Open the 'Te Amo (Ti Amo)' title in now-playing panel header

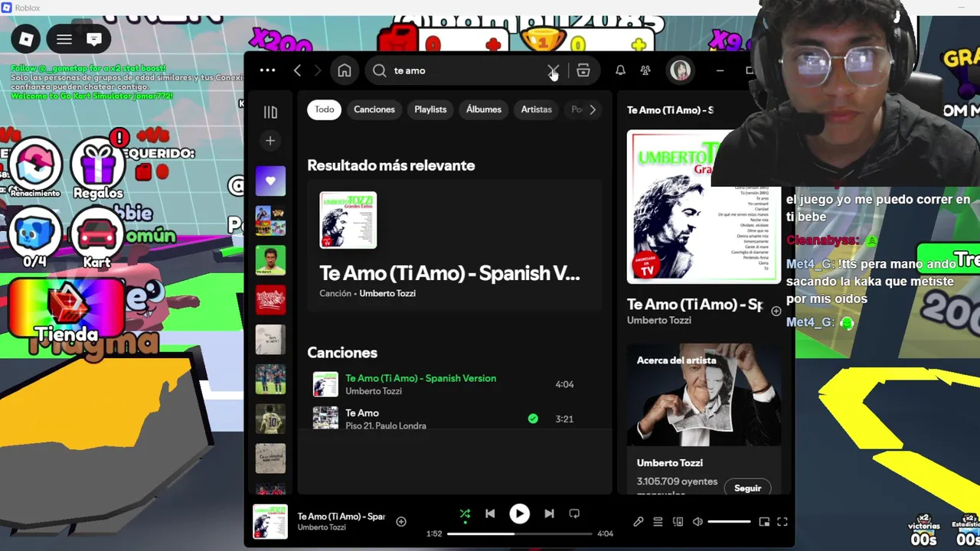click(670, 110)
